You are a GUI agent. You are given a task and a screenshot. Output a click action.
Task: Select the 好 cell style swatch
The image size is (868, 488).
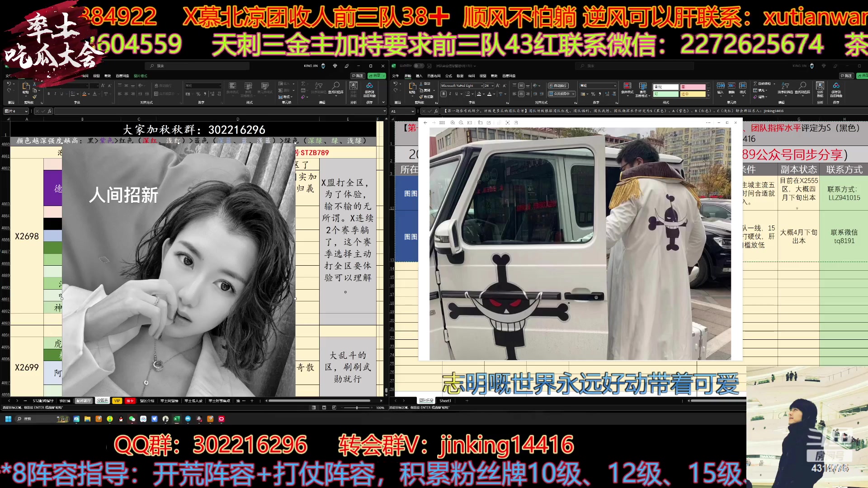[666, 94]
